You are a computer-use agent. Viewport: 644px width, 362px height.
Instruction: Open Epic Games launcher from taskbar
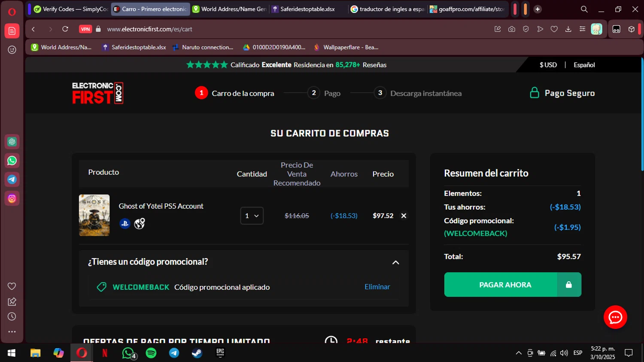pos(220,353)
